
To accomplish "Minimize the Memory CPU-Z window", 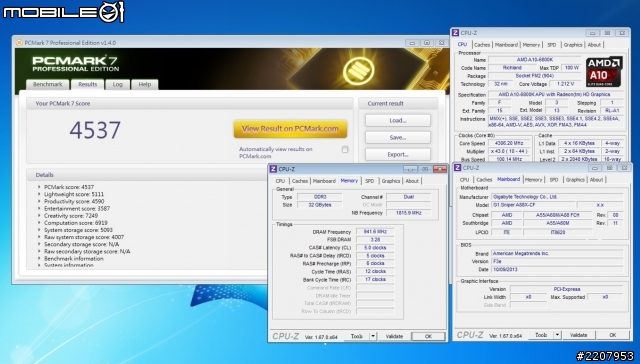I will point(410,169).
